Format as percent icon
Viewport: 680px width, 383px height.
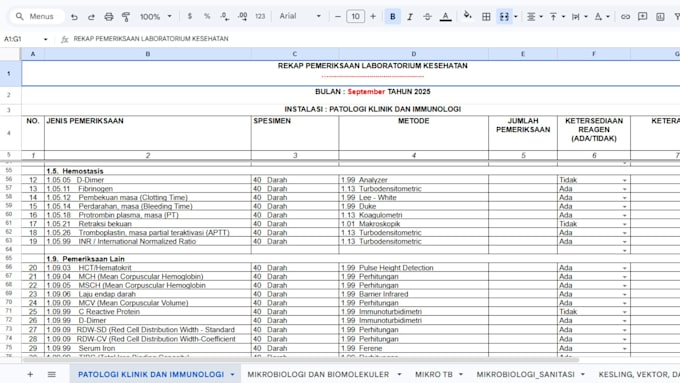coord(207,16)
